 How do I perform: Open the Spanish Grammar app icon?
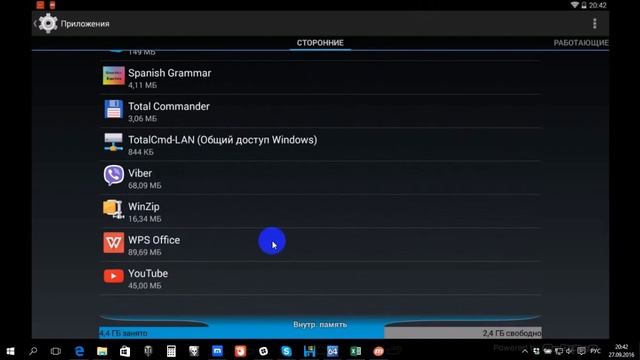coord(113,76)
